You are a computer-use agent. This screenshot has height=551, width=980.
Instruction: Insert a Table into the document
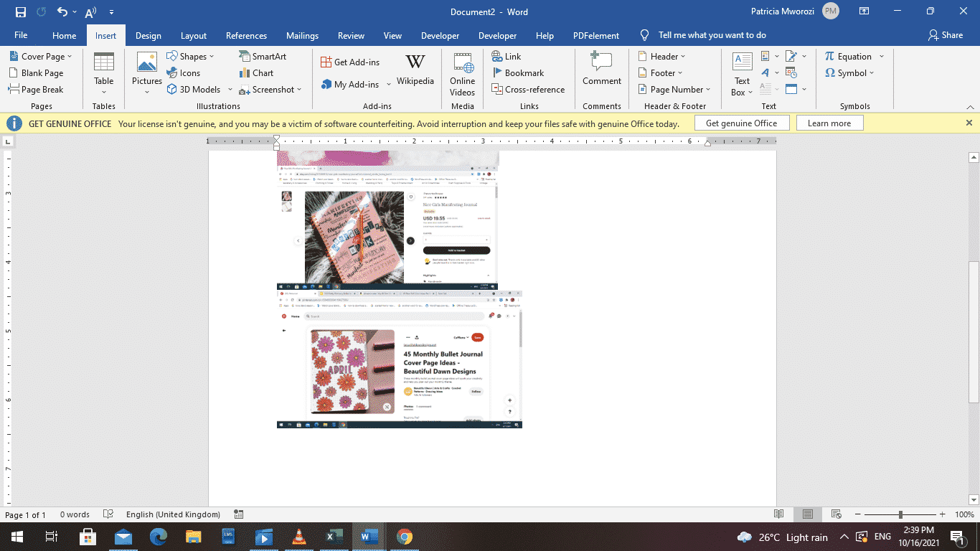pos(103,72)
